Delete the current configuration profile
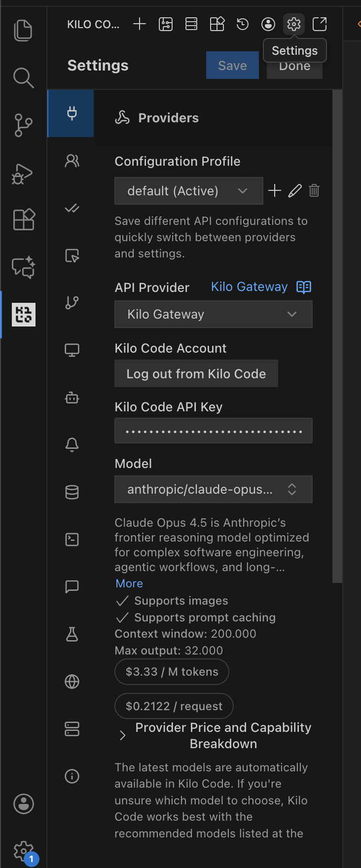 click(314, 191)
